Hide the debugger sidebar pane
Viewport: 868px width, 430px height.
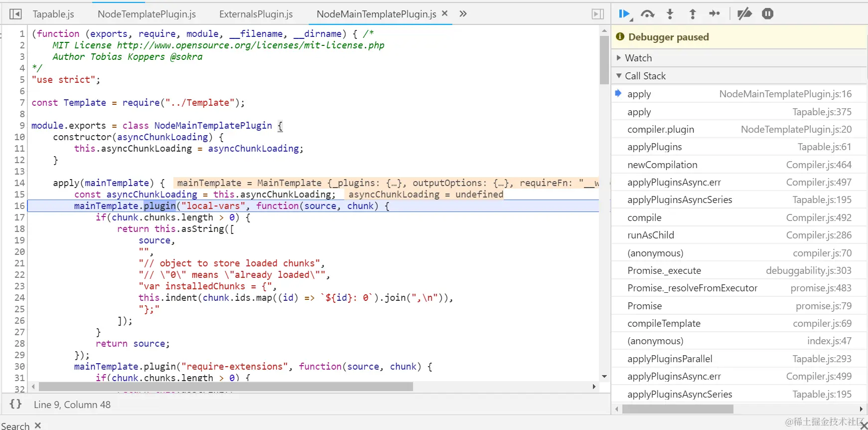598,14
